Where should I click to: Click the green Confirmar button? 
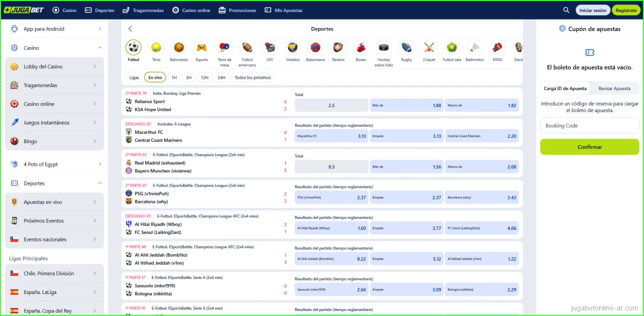[590, 147]
